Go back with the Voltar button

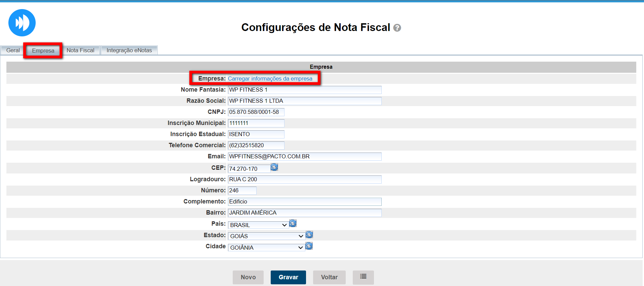pos(329,277)
